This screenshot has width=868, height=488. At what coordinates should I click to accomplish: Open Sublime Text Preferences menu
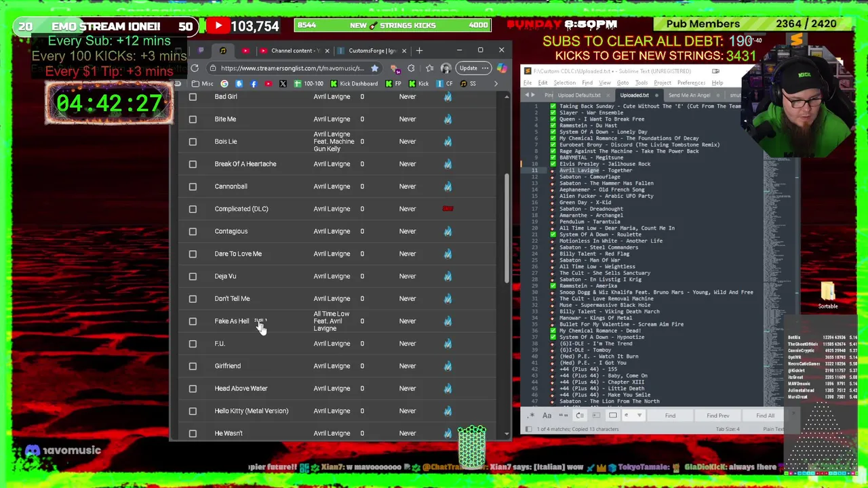691,83
